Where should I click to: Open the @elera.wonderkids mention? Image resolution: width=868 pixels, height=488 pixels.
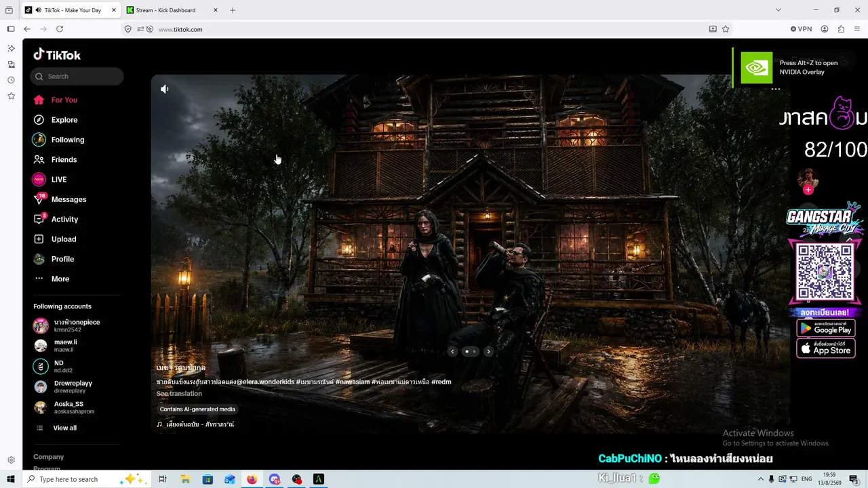[x=265, y=382]
